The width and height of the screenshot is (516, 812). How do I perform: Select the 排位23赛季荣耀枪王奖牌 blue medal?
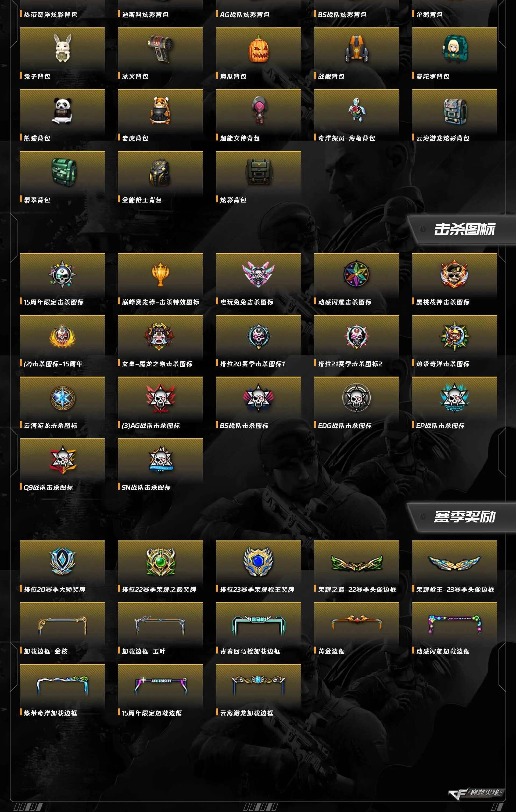point(259,561)
